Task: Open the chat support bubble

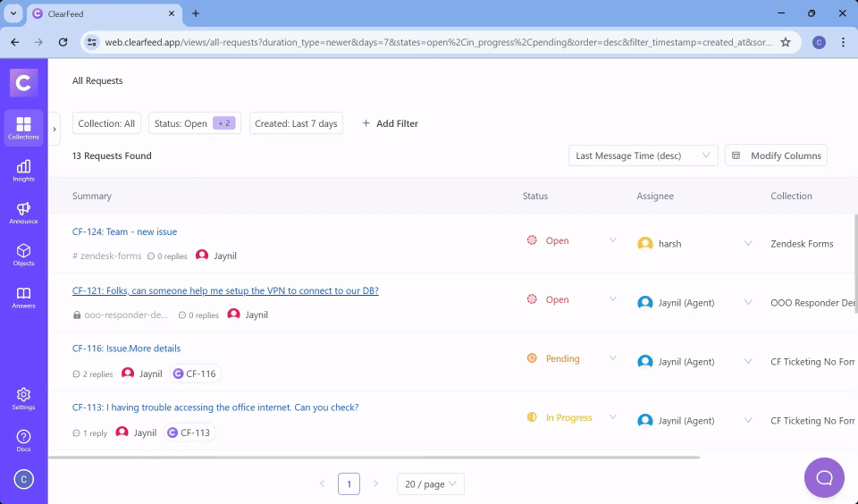Action: pos(823,477)
